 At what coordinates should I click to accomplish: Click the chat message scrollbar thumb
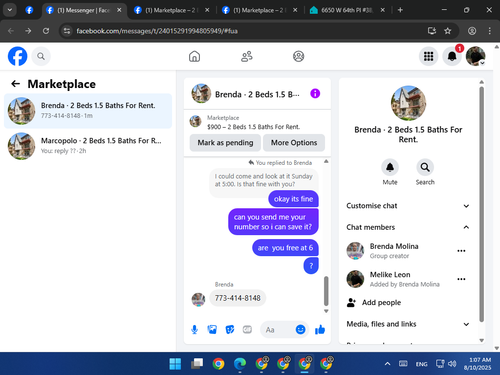tap(326, 291)
